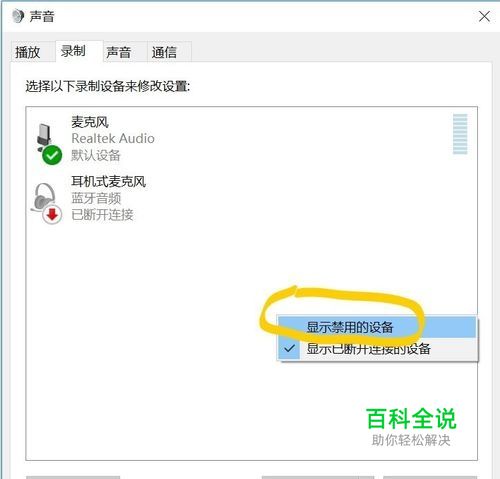Viewport: 500px width, 479px height.
Task: Close the 声音 dialog window
Action: pyautogui.click(x=484, y=16)
